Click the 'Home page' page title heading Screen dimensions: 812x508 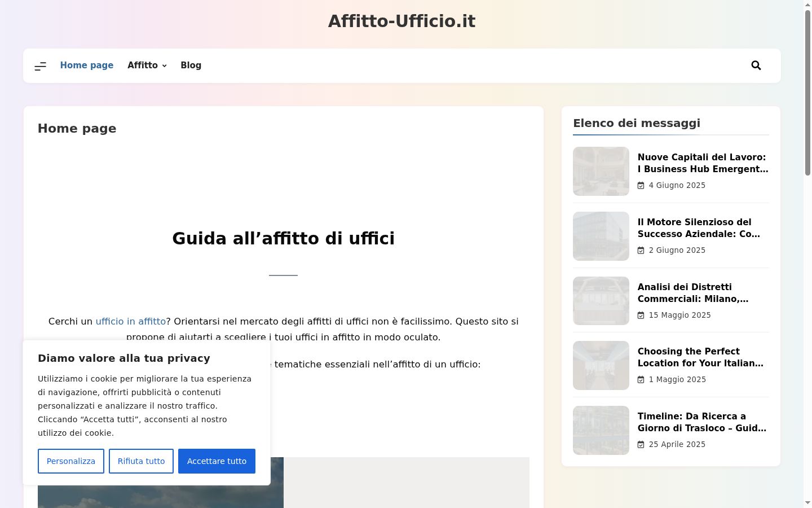tap(77, 129)
